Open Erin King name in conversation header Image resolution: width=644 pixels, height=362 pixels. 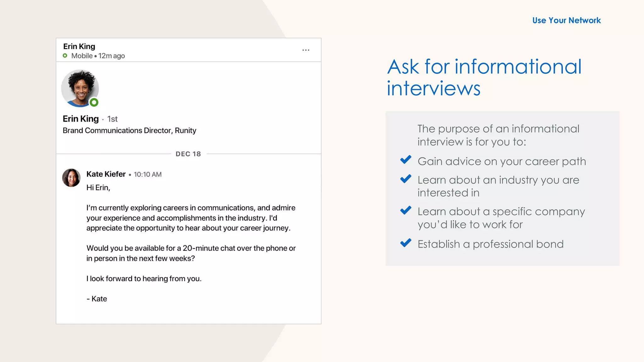tap(79, 46)
